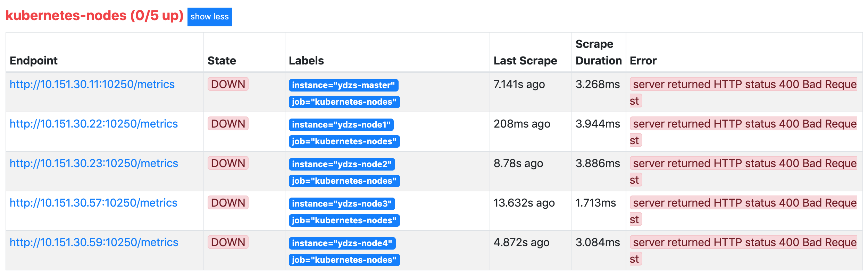Open the 10.151.30.22:10250/metrics endpoint link
The image size is (868, 278).
pyautogui.click(x=94, y=124)
